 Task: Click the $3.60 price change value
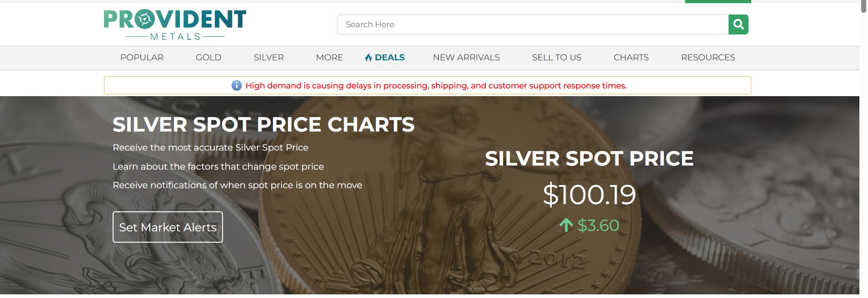pyautogui.click(x=598, y=225)
